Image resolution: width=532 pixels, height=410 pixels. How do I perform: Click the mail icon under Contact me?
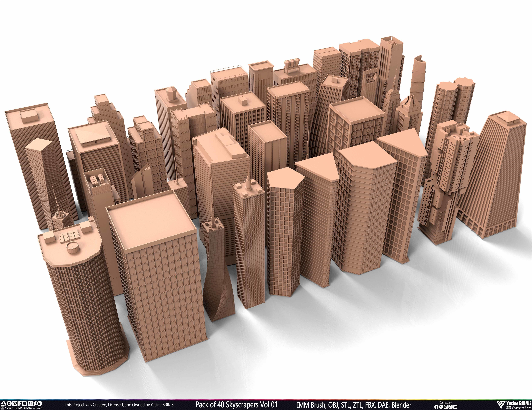[x=455, y=407]
